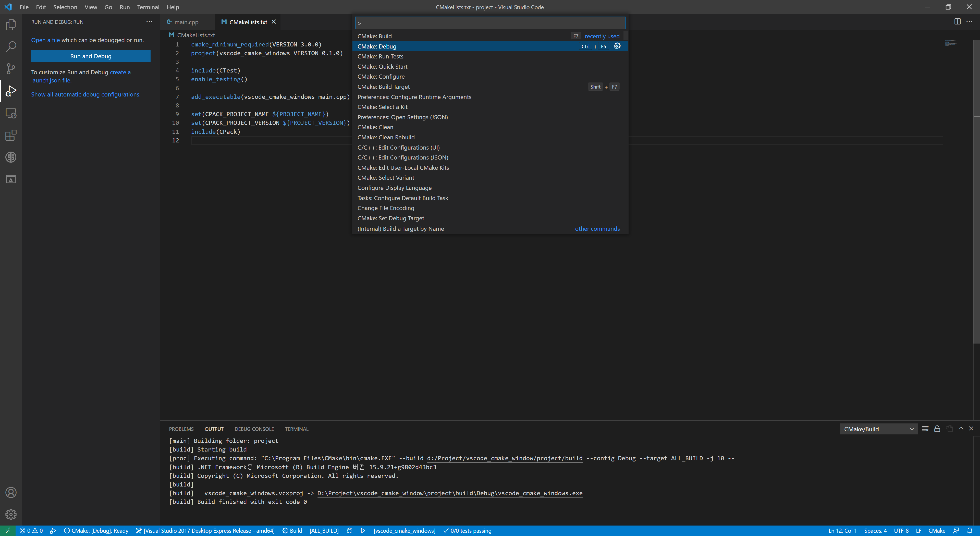Viewport: 980px width, 536px height.
Task: Click the remote window indicator in status bar
Action: click(x=8, y=531)
